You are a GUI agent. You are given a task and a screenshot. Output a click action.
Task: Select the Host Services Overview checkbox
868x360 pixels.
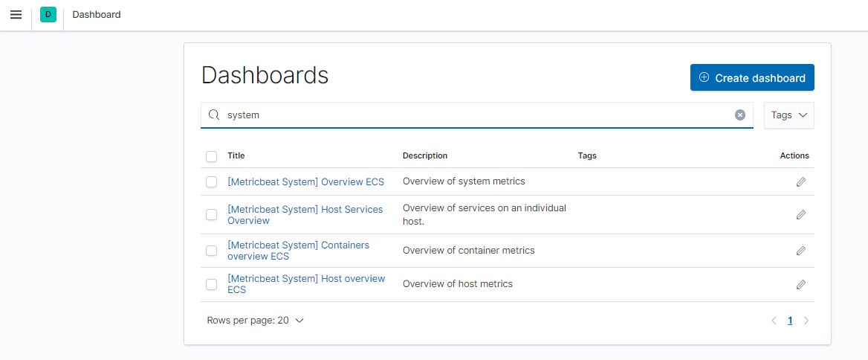coord(212,215)
